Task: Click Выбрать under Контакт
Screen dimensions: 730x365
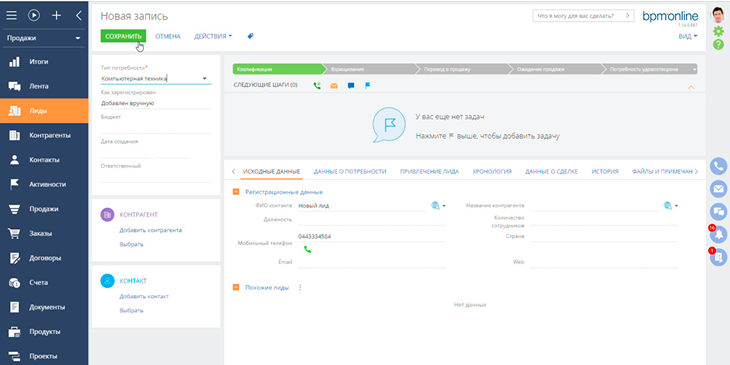Action: click(x=131, y=310)
